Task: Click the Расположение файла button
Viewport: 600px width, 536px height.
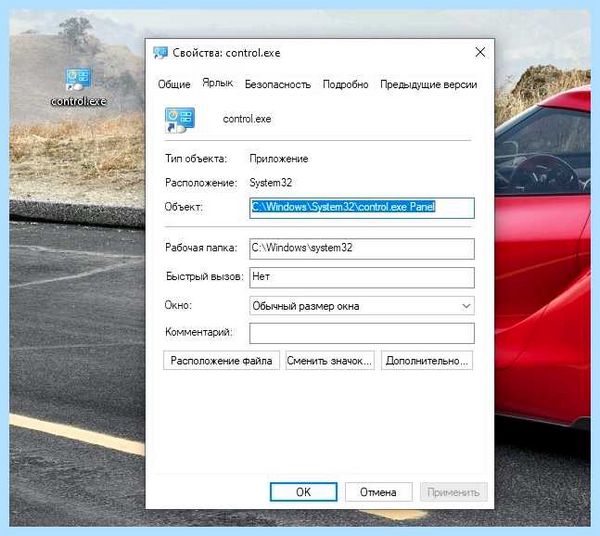Action: pos(221,360)
